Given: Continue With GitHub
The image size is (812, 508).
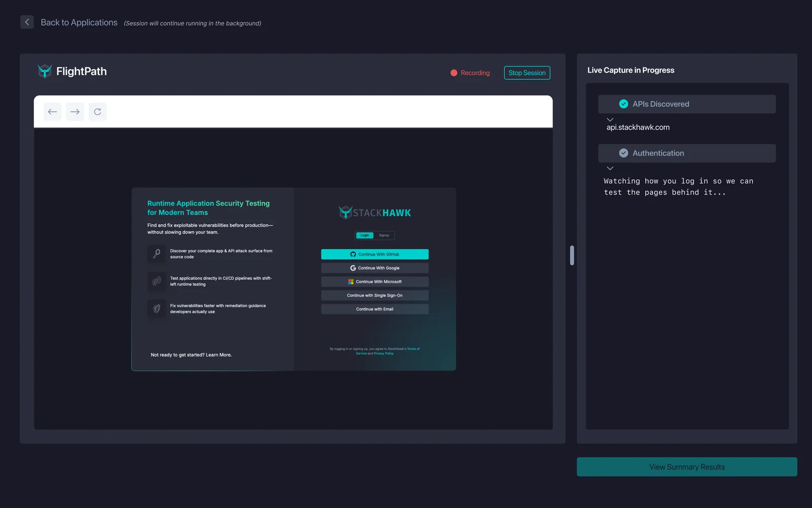Looking at the screenshot, I should pyautogui.click(x=375, y=254).
